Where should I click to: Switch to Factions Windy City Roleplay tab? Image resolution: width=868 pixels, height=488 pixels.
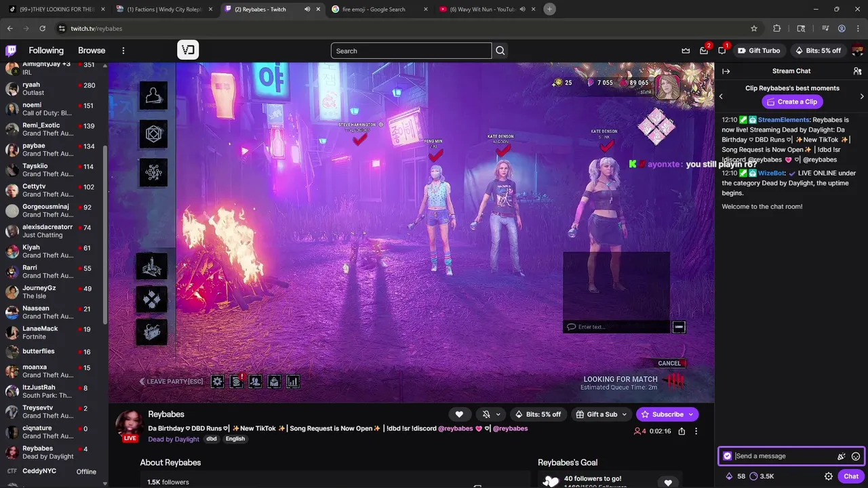pyautogui.click(x=163, y=9)
